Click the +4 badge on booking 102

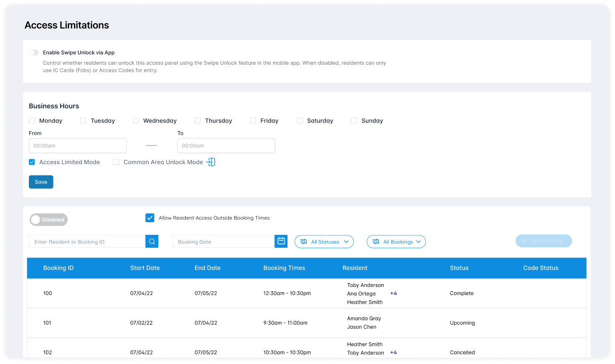393,353
